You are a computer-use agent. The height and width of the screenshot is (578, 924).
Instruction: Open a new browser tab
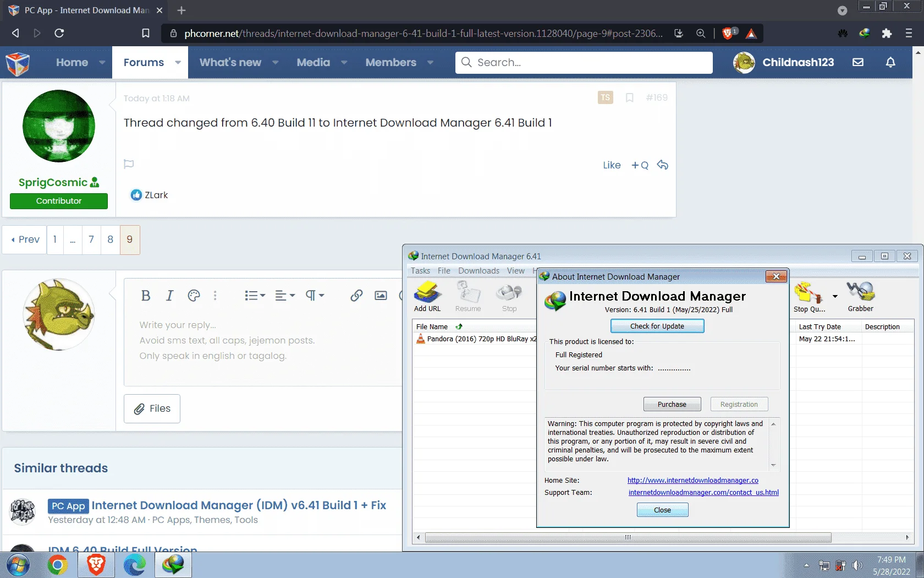point(182,10)
